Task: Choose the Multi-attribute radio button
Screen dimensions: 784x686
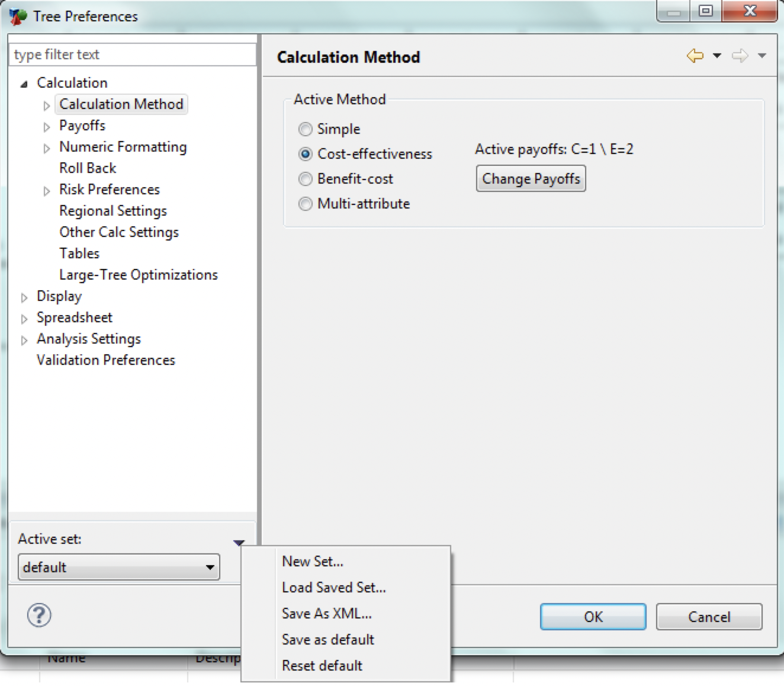Action: [306, 204]
